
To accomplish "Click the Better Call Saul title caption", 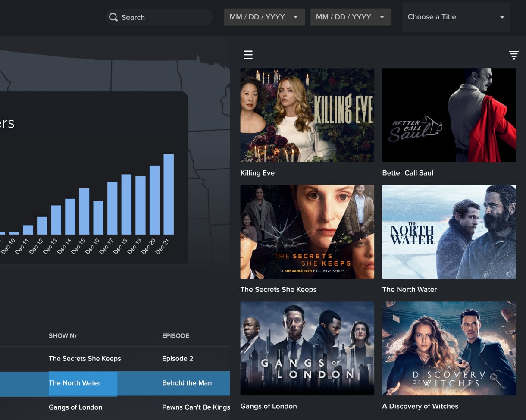I will pos(408,173).
